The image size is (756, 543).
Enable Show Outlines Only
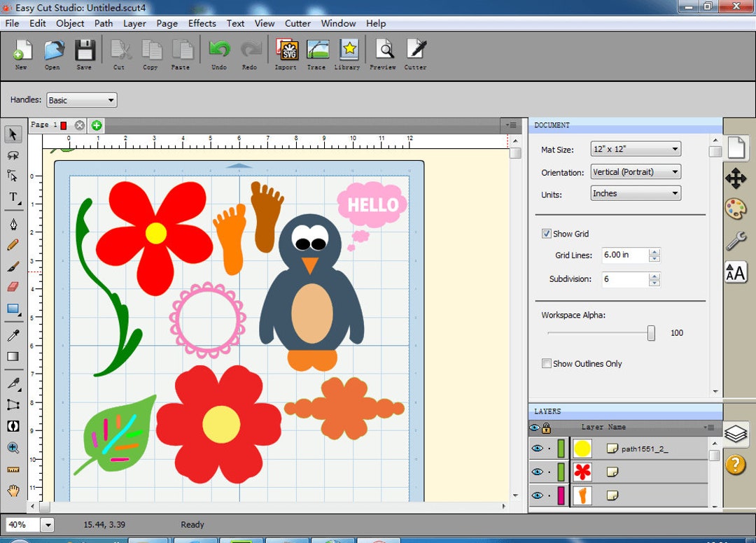547,363
